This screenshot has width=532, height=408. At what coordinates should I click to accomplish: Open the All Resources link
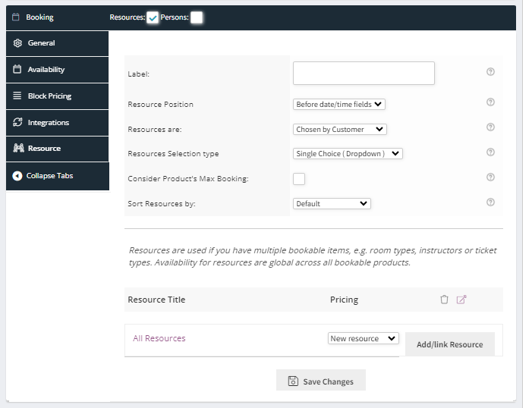[x=159, y=338]
